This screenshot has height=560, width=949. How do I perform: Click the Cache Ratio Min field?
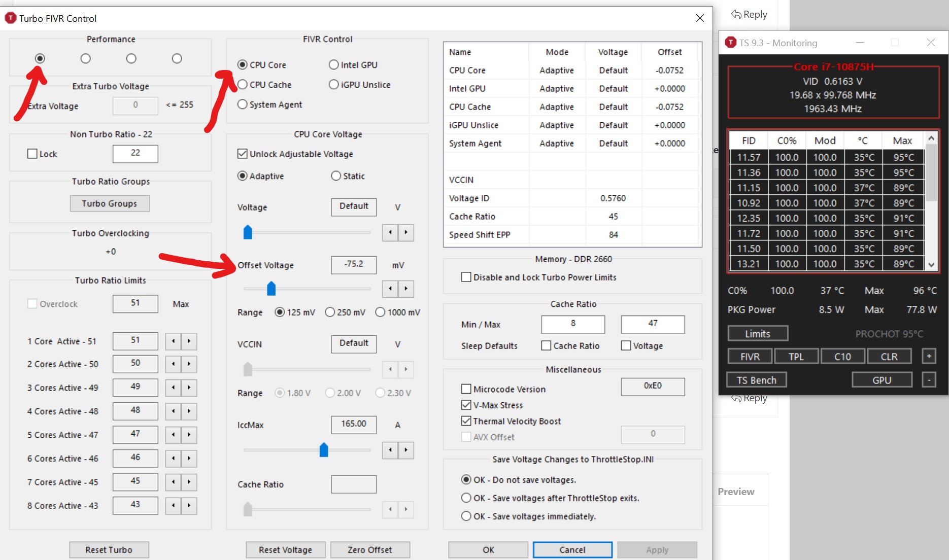pyautogui.click(x=573, y=324)
